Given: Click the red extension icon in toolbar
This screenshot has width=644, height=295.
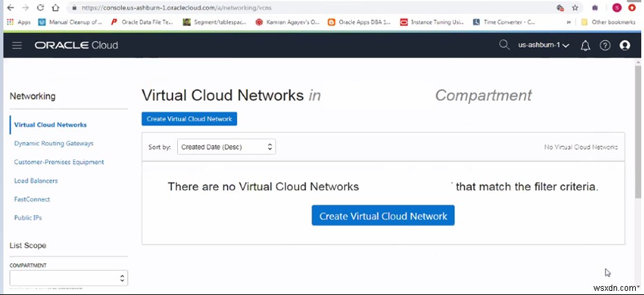Looking at the screenshot, I should click(633, 8).
